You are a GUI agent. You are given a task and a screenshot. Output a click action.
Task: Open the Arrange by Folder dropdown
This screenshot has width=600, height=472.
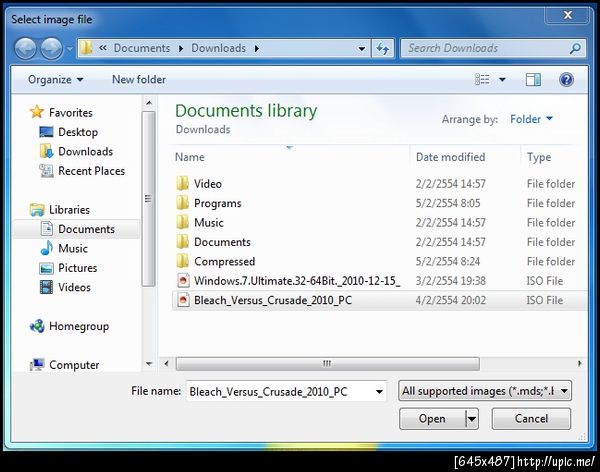pyautogui.click(x=532, y=119)
